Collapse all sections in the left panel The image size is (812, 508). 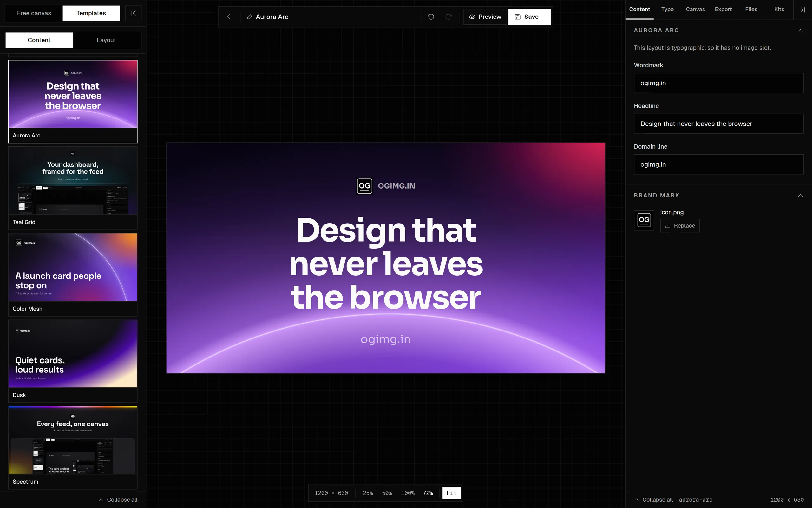[x=118, y=500]
